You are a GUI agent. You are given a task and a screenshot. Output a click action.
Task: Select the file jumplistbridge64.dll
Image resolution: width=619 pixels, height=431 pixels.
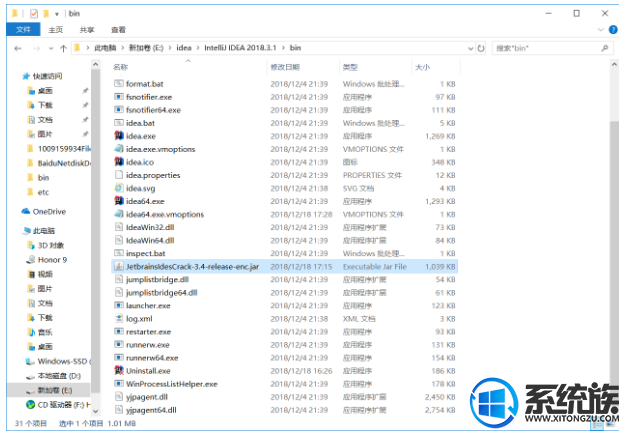coord(161,292)
